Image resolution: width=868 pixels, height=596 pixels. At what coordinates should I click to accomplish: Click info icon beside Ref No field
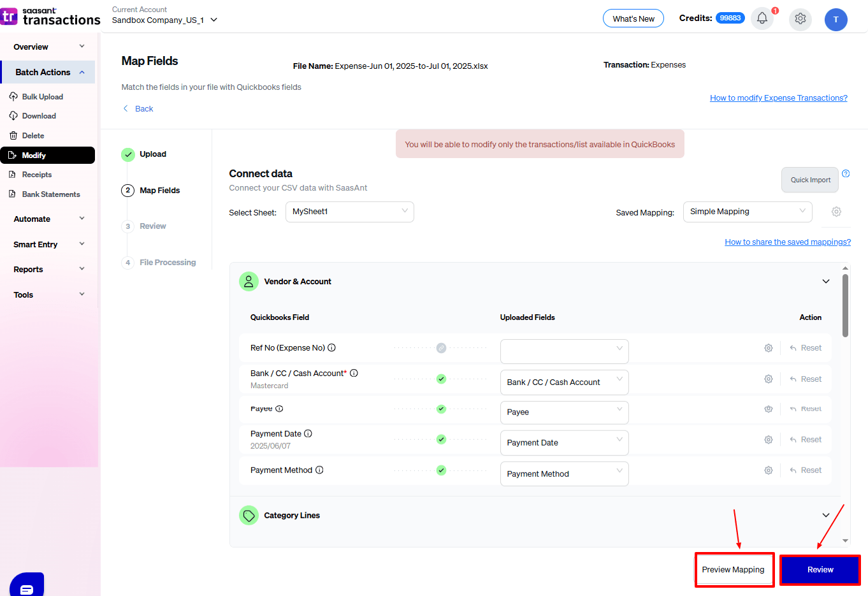[x=331, y=348]
